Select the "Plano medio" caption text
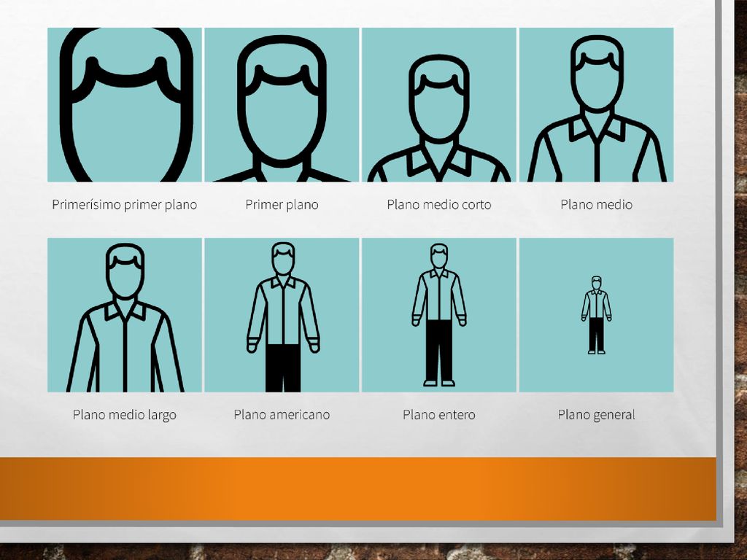Screen dimensions: 747x560 pyautogui.click(x=597, y=205)
